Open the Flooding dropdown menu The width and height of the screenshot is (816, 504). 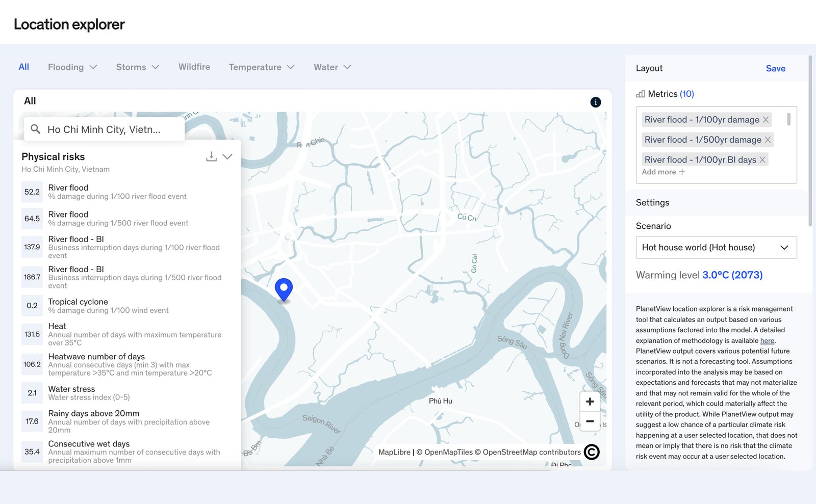tap(72, 67)
